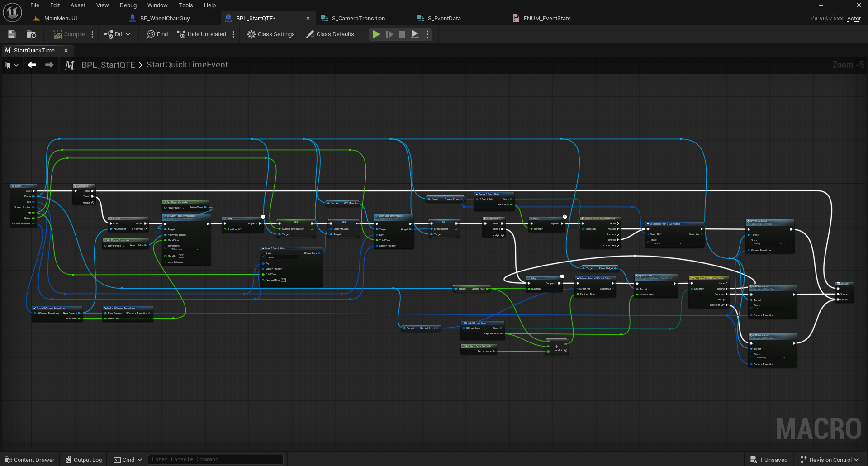Expand top Break S Event Data node pins
Viewport: 868px width, 466px height.
coord(494,209)
